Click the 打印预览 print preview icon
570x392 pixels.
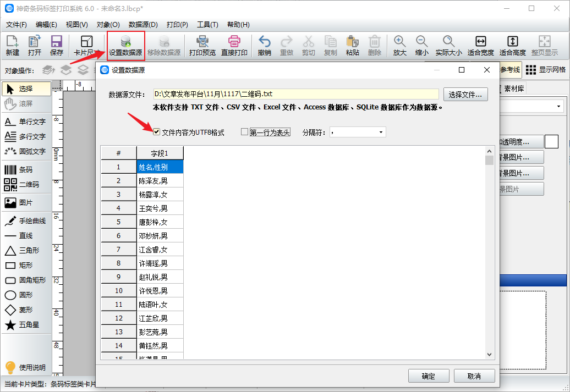point(202,46)
